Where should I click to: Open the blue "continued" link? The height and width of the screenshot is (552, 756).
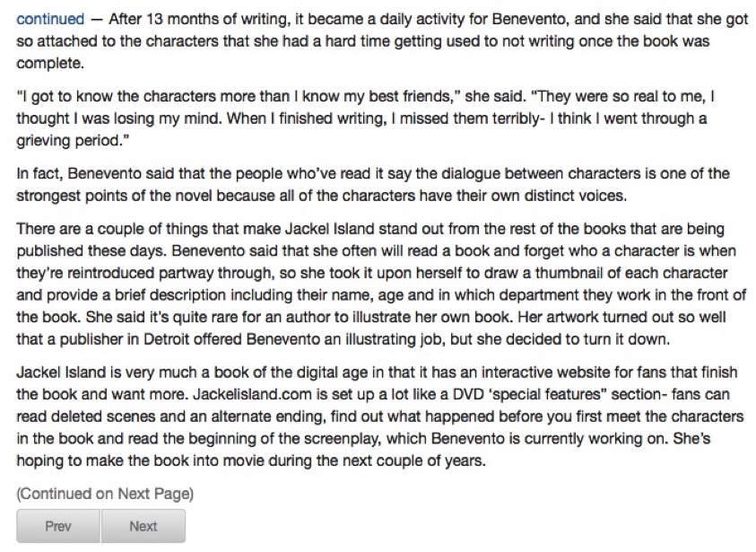click(50, 20)
